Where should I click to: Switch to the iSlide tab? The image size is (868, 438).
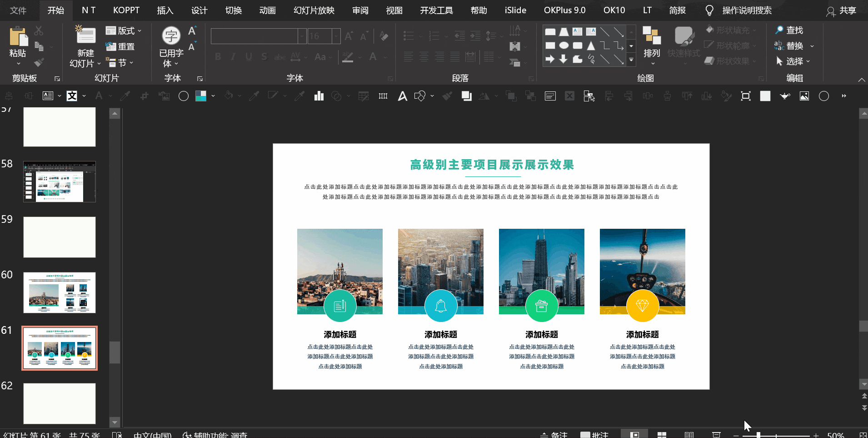pos(515,10)
